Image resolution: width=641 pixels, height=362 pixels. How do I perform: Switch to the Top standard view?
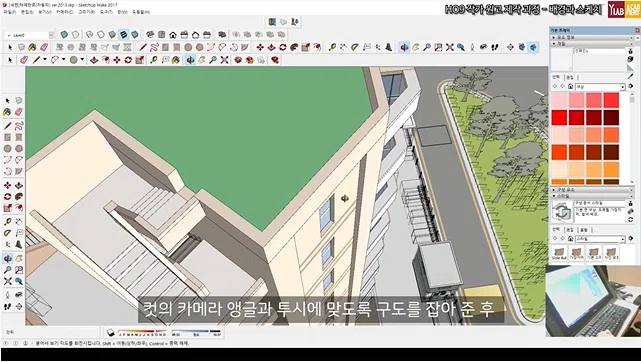pos(161,35)
